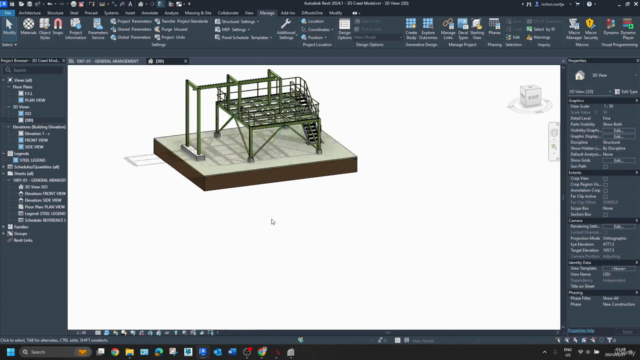Open the Properties help link
Viewport: 640px width, 360px height.
pyautogui.click(x=581, y=331)
